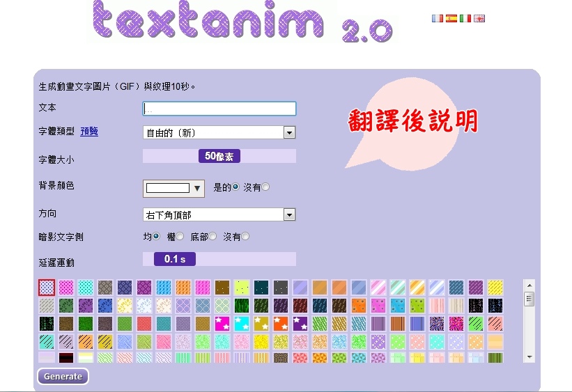The image size is (572, 392).
Task: Click the 50像素 font size slider handle
Action: coord(219,156)
